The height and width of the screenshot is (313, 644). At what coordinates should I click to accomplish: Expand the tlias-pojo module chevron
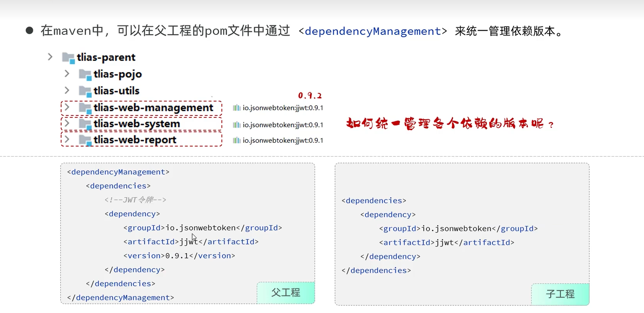coord(67,74)
